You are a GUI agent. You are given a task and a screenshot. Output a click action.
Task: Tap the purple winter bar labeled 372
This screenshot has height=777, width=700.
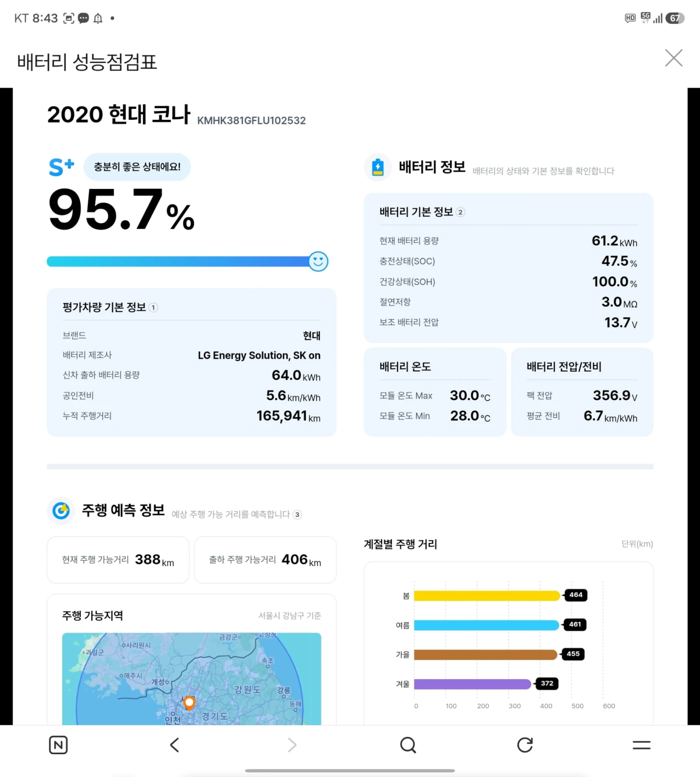472,684
